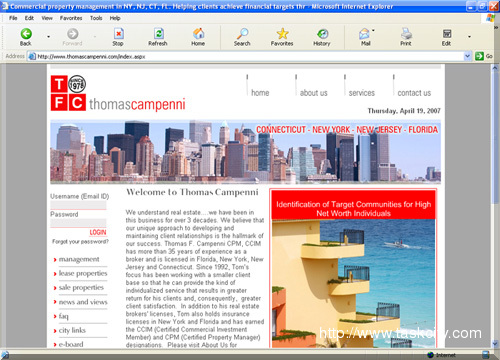Open the e-board sidebar link
The image size is (500, 360).
pos(71,344)
